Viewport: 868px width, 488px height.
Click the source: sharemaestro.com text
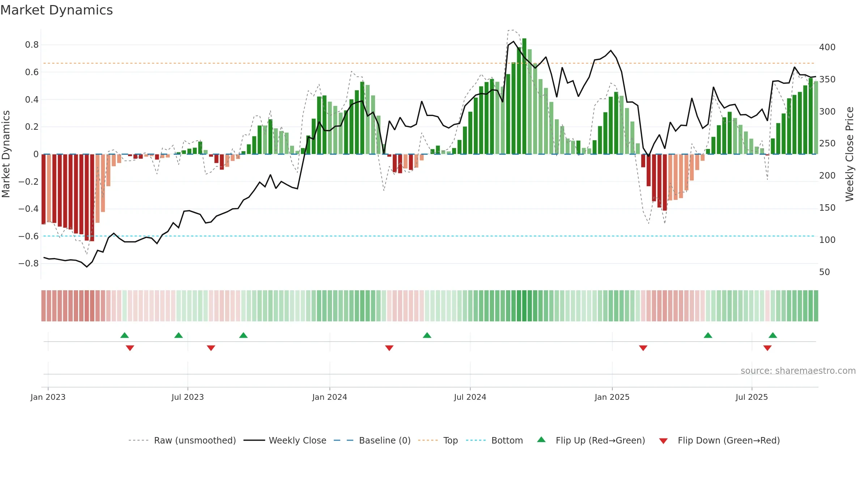click(x=798, y=371)
